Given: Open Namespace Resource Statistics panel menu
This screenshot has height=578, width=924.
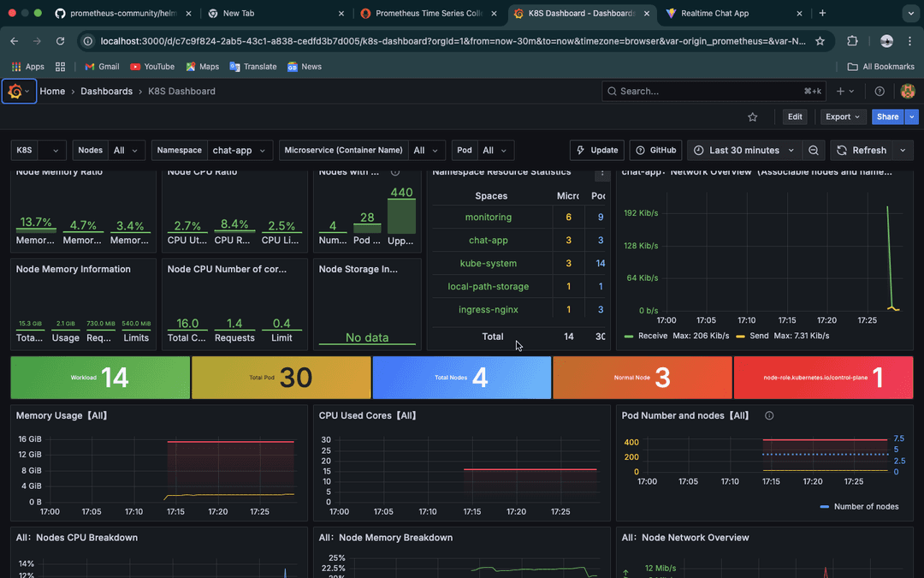Looking at the screenshot, I should pyautogui.click(x=602, y=173).
